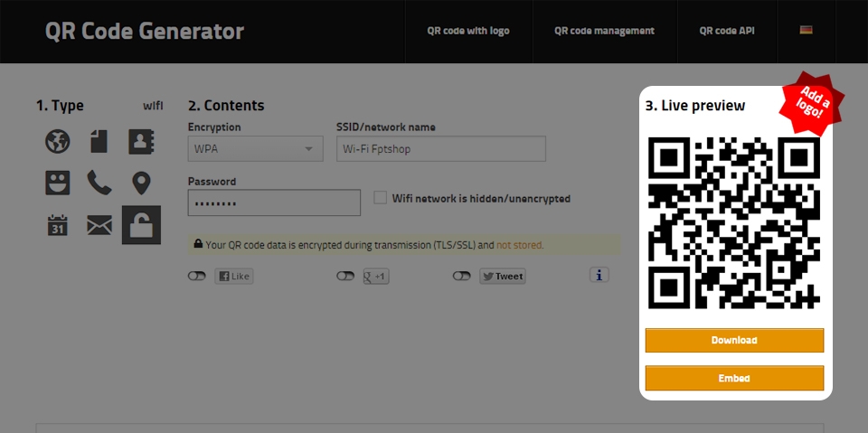Screen dimensions: 868x433
Task: Choose the text document QR type
Action: 99,142
